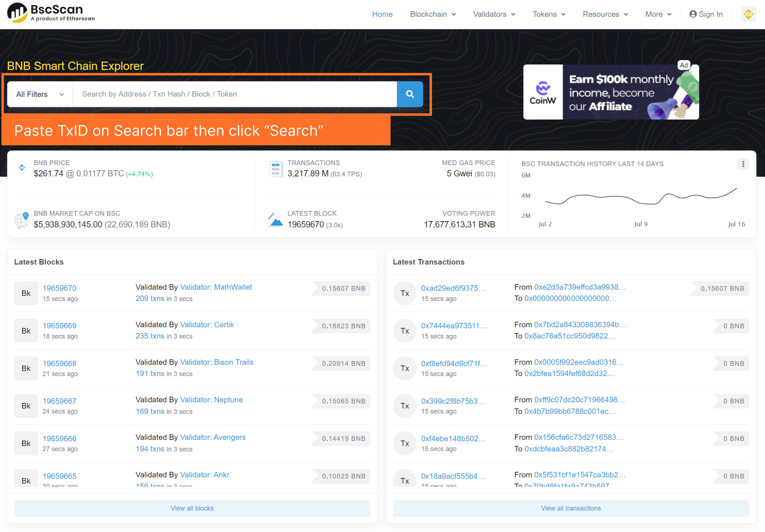
Task: Click the BNB Price diamond icon
Action: click(x=22, y=168)
